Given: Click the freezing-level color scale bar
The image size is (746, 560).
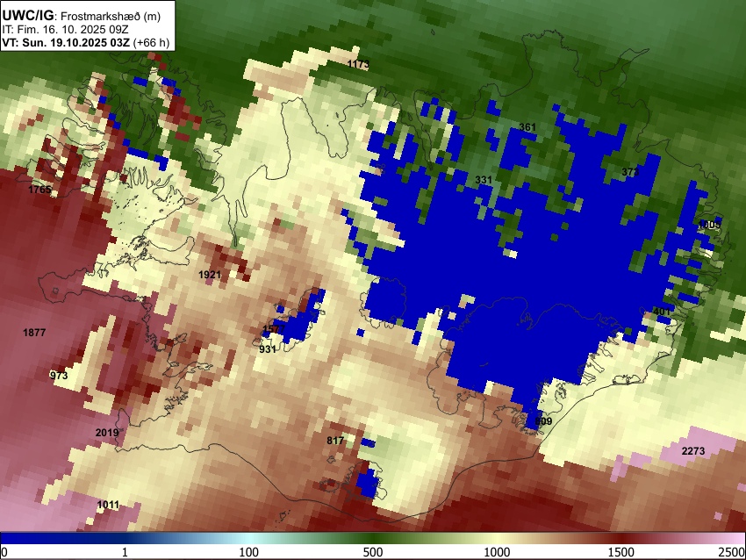Looking at the screenshot, I should pos(373,539).
